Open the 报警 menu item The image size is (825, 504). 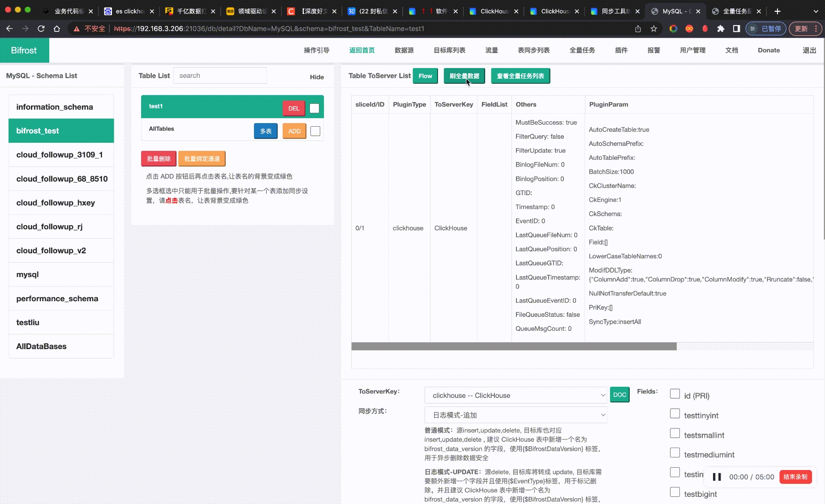pos(654,50)
